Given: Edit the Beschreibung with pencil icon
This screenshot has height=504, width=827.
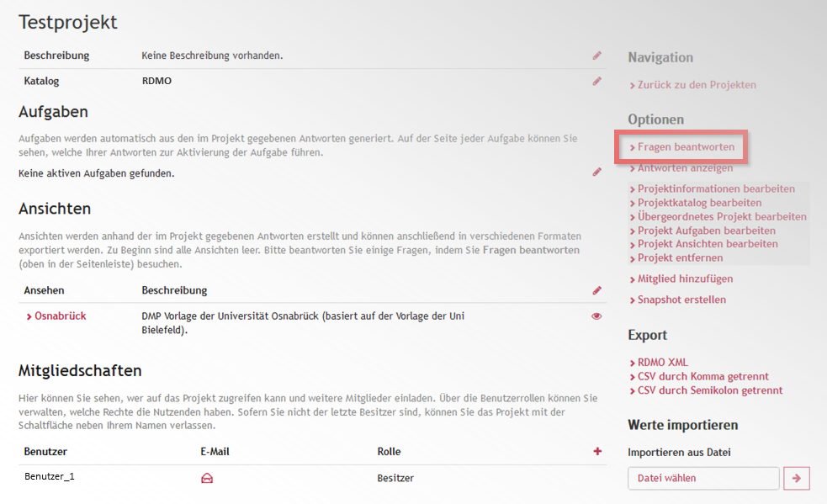Looking at the screenshot, I should [596, 56].
